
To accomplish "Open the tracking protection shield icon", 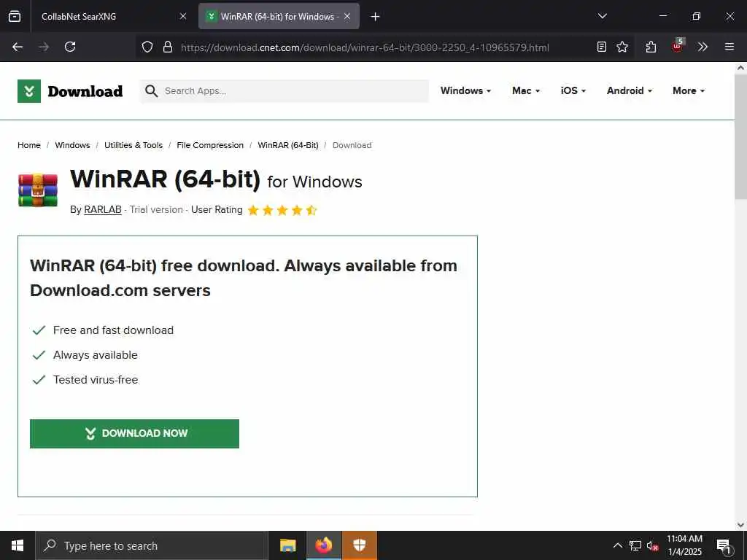I will click(147, 47).
